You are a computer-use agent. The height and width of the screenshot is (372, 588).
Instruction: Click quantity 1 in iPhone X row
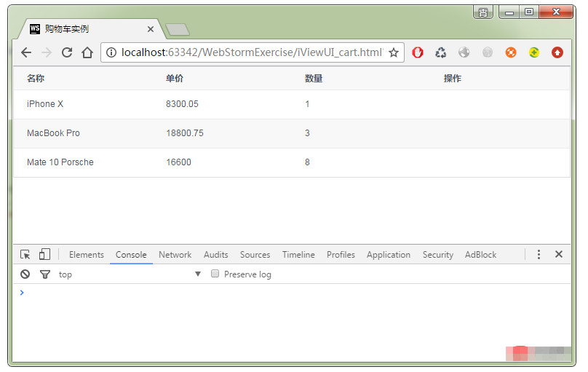click(x=308, y=104)
